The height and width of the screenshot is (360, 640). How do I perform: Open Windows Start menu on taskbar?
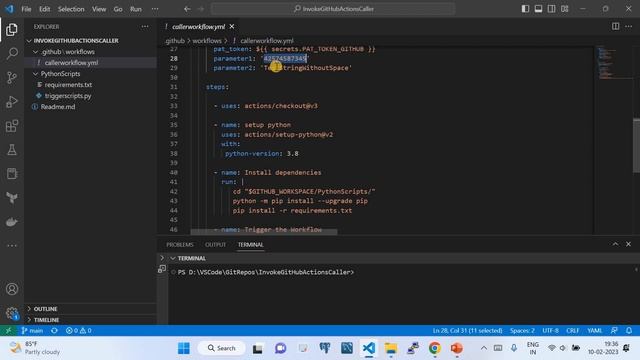coord(184,348)
